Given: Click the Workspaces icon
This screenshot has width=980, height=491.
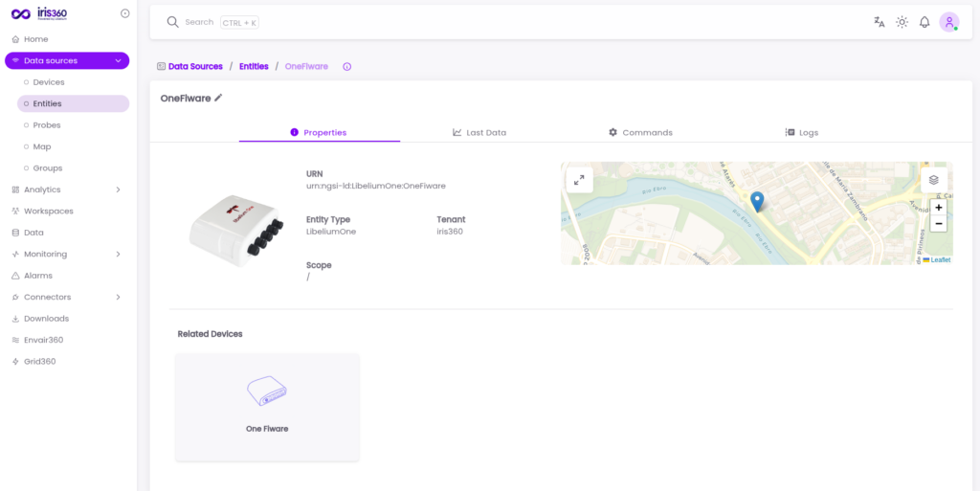Looking at the screenshot, I should click(x=15, y=212).
